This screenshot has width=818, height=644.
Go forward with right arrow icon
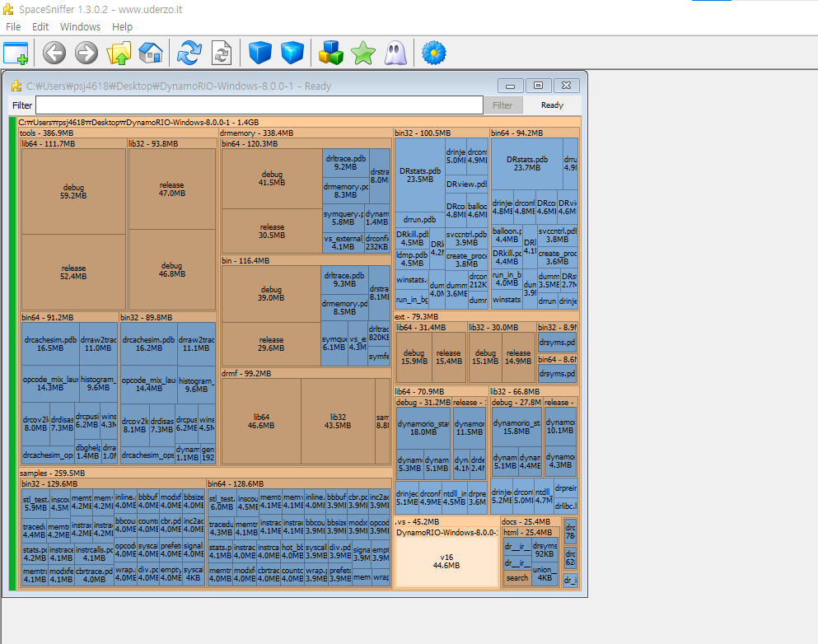click(x=86, y=54)
